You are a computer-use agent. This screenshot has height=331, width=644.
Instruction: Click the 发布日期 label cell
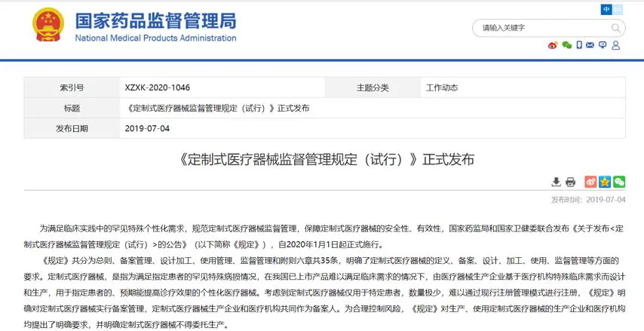click(72, 128)
